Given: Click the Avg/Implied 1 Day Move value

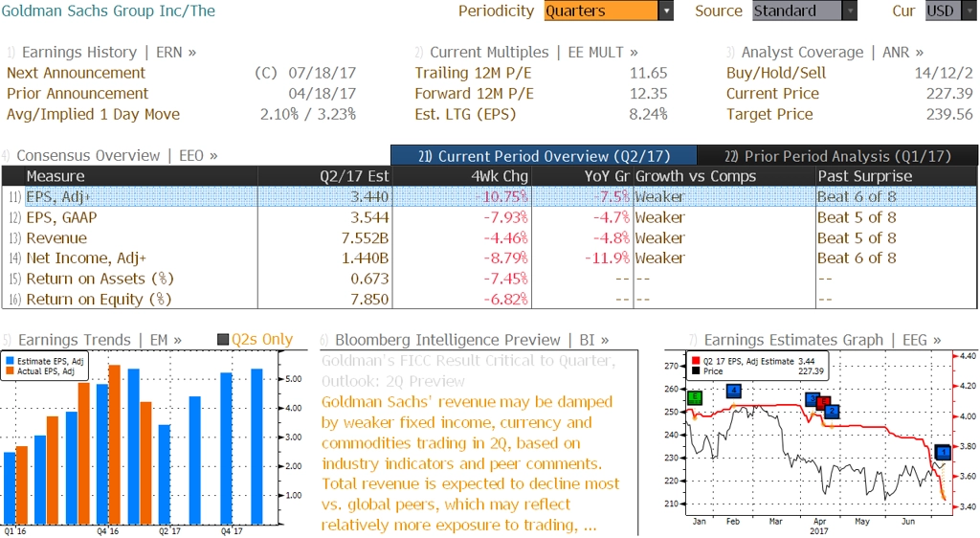Looking at the screenshot, I should [308, 114].
